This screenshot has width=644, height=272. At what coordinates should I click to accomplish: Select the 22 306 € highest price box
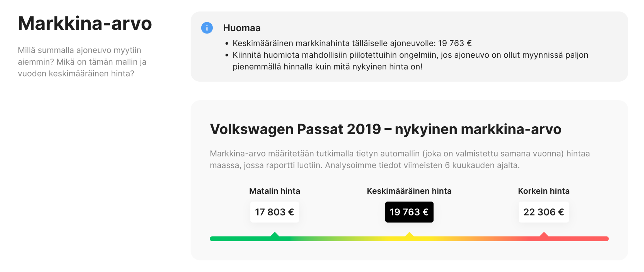pyautogui.click(x=544, y=212)
